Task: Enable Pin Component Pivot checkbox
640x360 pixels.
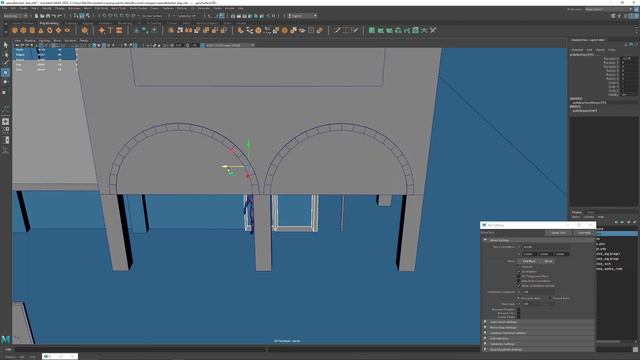Action: [519, 276]
